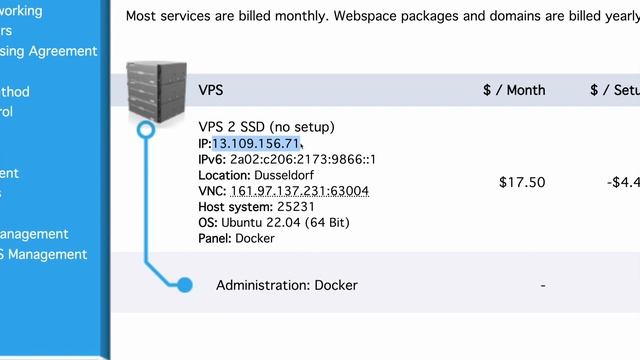Open the 'thod' sidebar menu item
This screenshot has height=360, width=640.
tap(15, 91)
